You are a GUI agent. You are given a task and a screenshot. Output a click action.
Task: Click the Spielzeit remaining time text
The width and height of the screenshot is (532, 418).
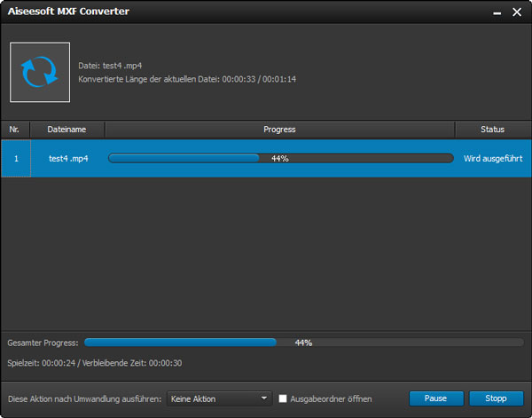pyautogui.click(x=94, y=362)
